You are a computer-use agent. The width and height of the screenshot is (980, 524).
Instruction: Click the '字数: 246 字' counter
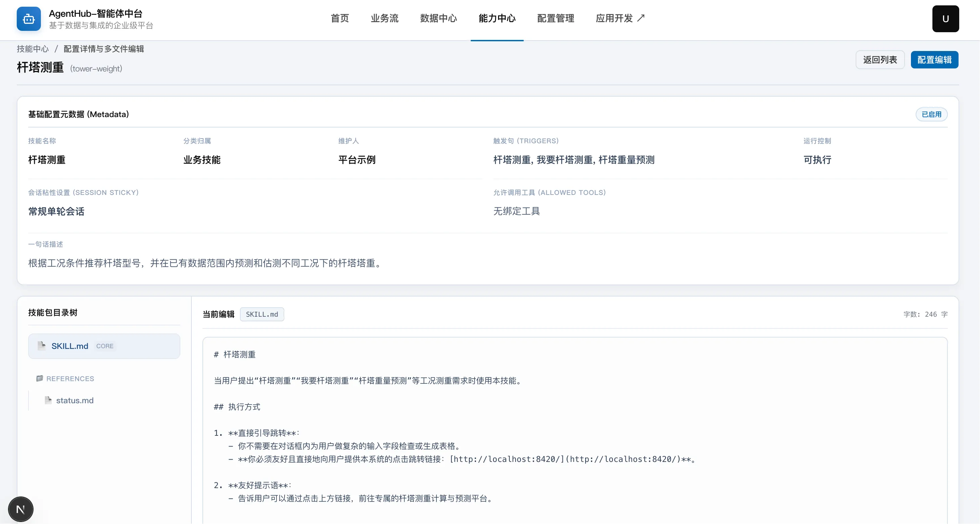(x=925, y=314)
